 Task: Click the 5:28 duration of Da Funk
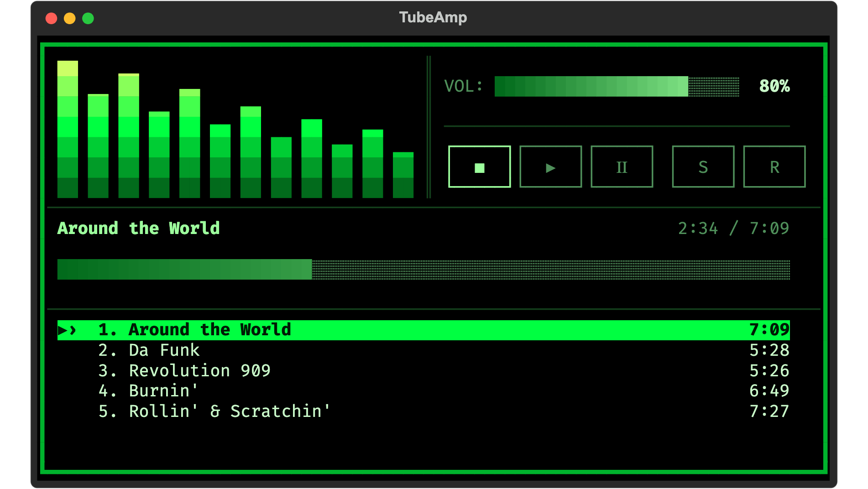coord(769,350)
